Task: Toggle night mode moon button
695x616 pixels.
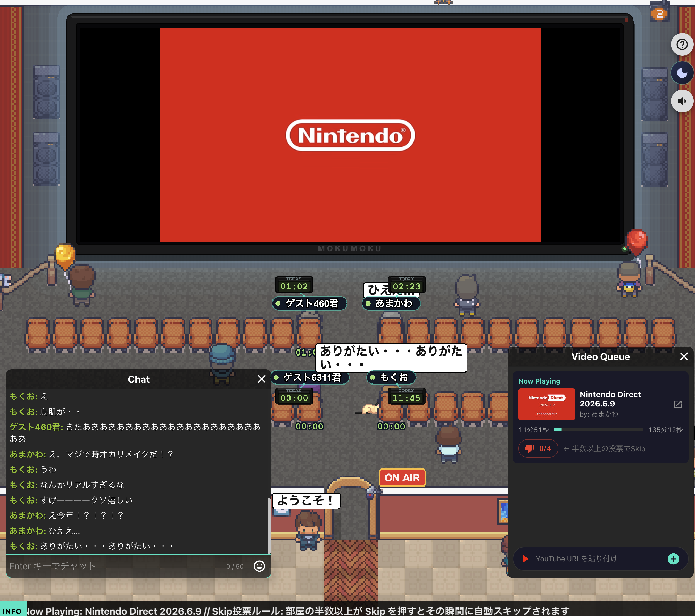Action: (x=682, y=73)
